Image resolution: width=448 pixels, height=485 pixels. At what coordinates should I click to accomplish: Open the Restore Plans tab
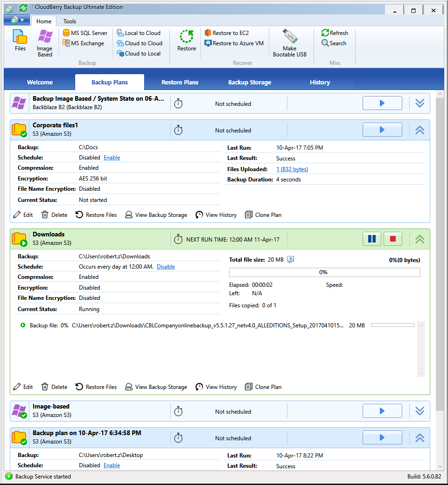(x=180, y=82)
